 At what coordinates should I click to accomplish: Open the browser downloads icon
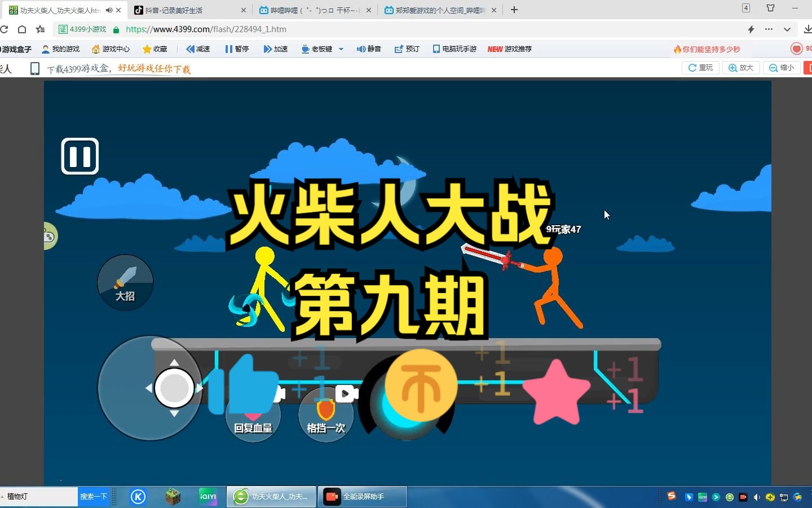pos(807,29)
